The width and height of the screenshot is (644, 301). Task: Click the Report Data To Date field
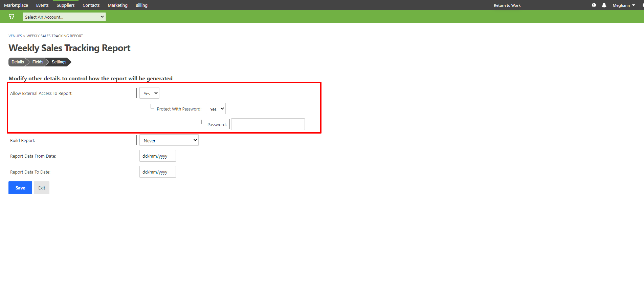pyautogui.click(x=158, y=172)
